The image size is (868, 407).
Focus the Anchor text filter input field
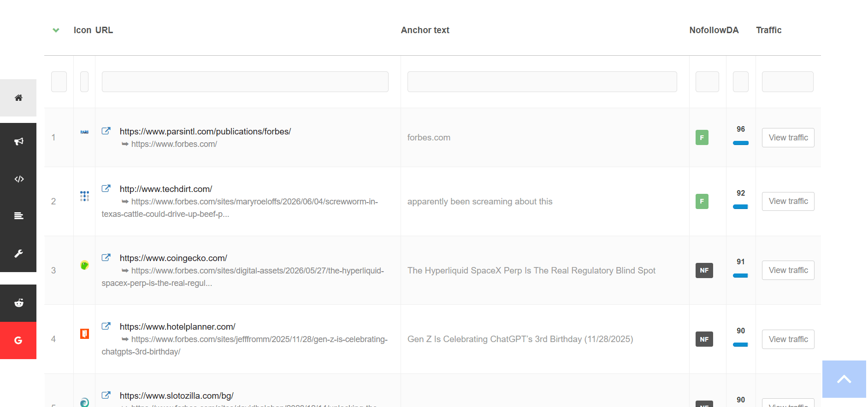click(x=542, y=81)
